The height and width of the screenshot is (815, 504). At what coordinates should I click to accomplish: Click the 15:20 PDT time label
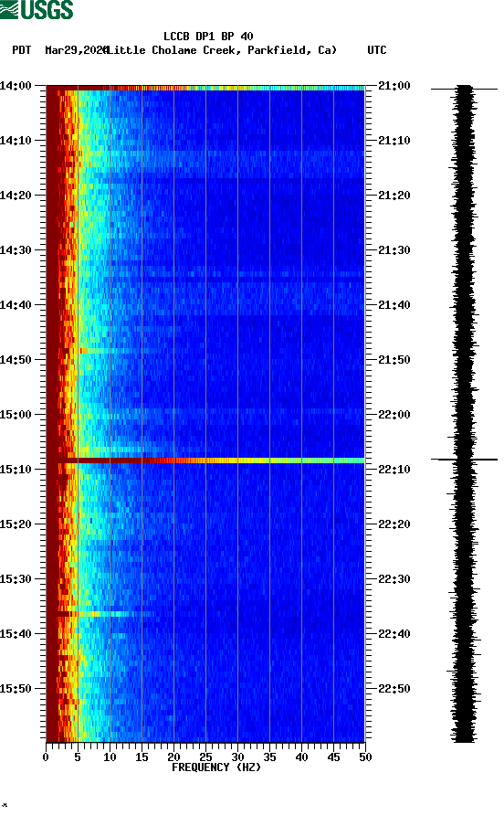click(16, 524)
